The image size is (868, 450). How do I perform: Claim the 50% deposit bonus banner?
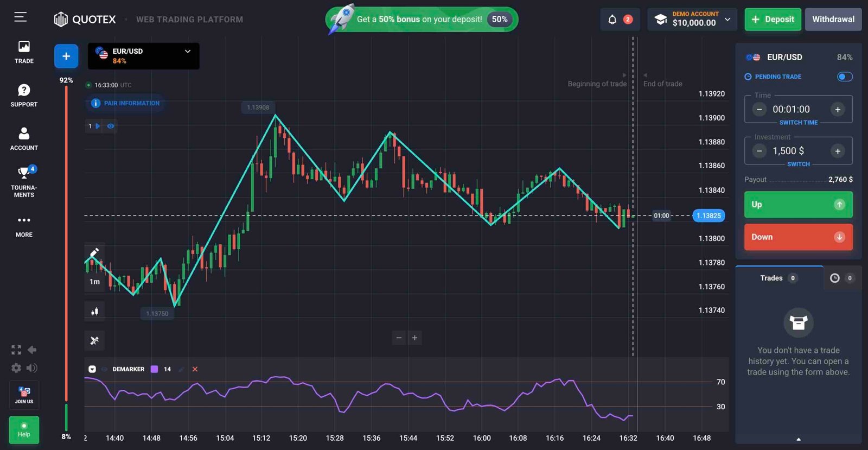point(422,20)
